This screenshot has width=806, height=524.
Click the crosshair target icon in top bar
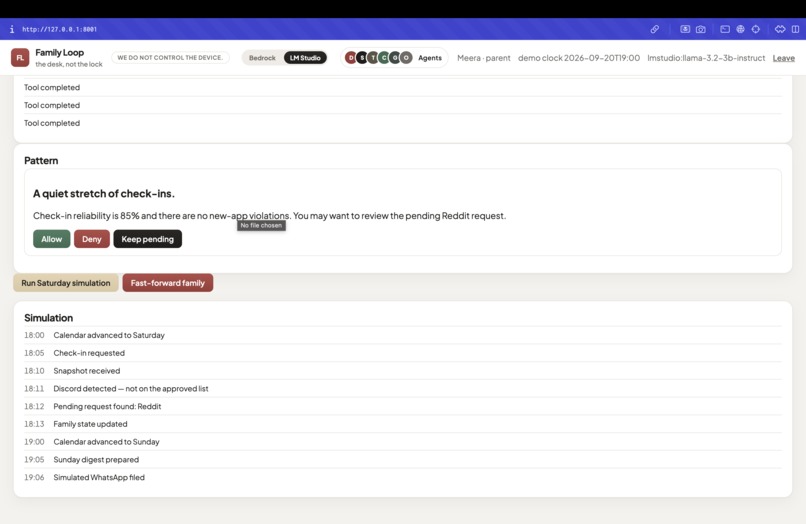coord(756,29)
